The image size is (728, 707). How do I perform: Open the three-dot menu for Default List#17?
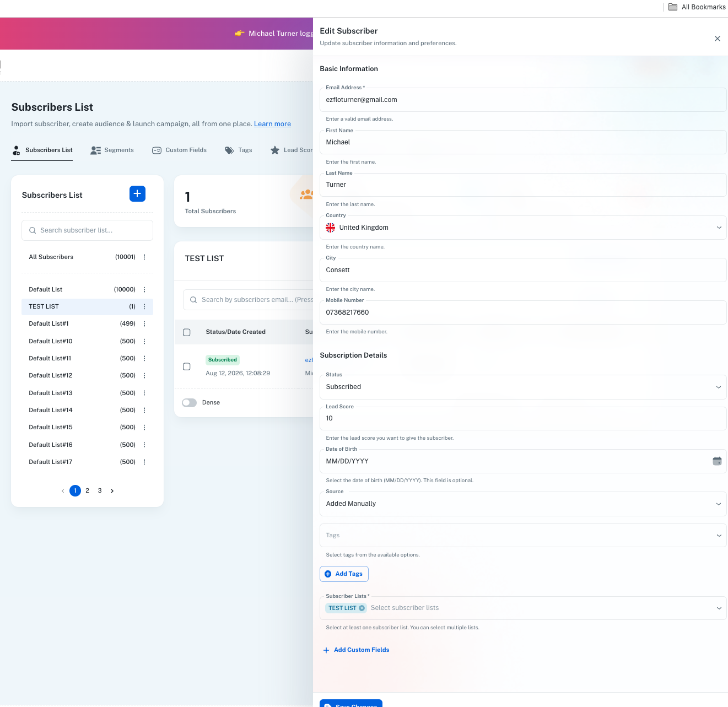click(x=144, y=462)
